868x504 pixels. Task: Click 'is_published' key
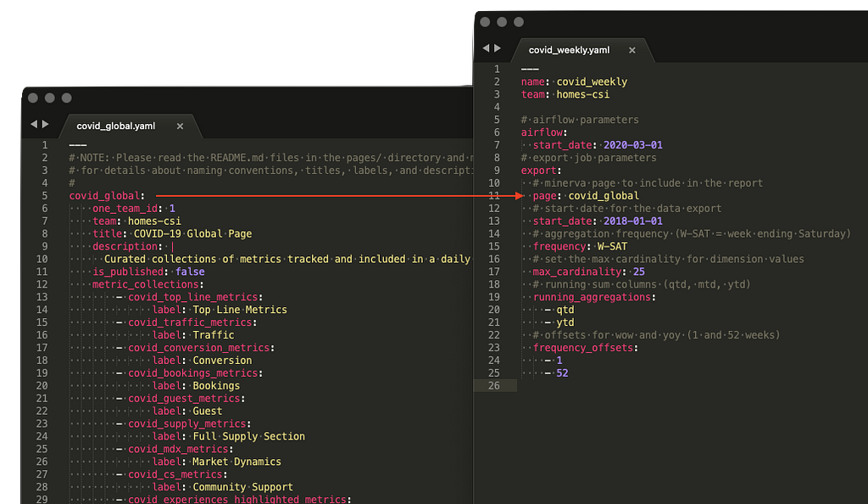click(x=128, y=272)
